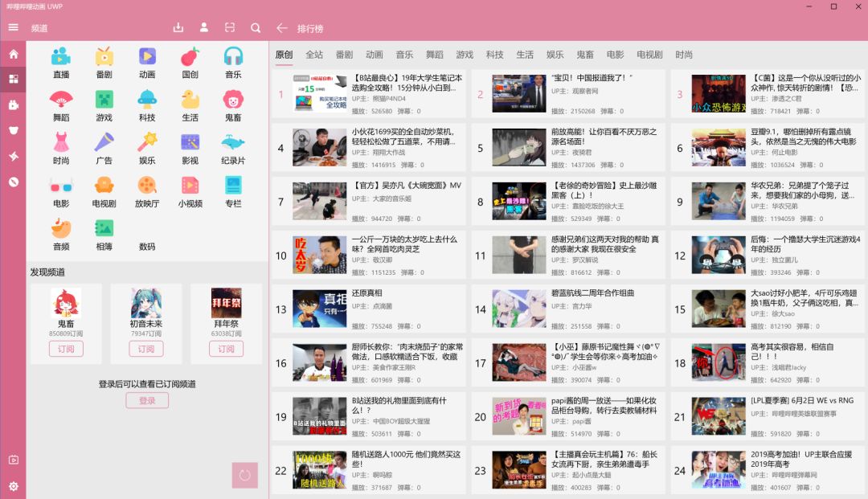Subscribe to the 拜年祭 channel
This screenshot has height=499, width=868.
point(226,349)
